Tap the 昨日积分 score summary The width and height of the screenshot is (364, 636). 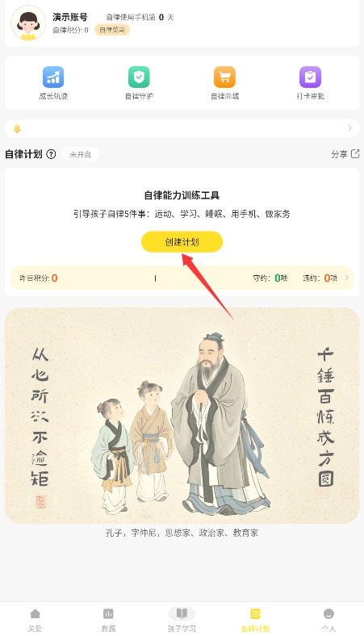pyautogui.click(x=39, y=278)
